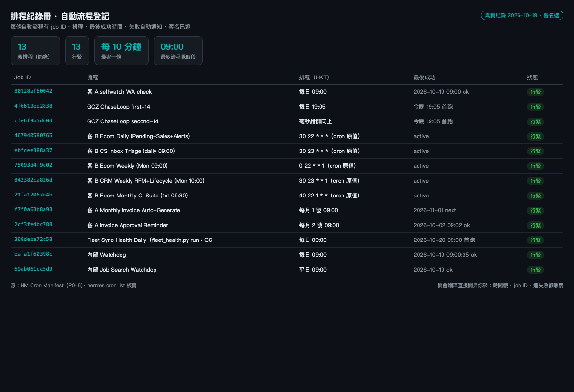Click the 流程 column header
574x392 pixels.
92,77
